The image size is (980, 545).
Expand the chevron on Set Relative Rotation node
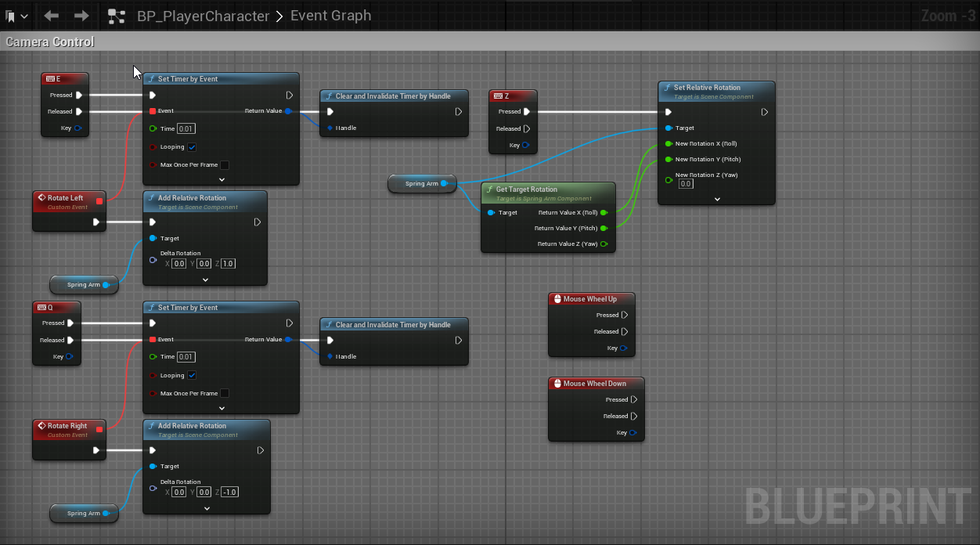[717, 199]
